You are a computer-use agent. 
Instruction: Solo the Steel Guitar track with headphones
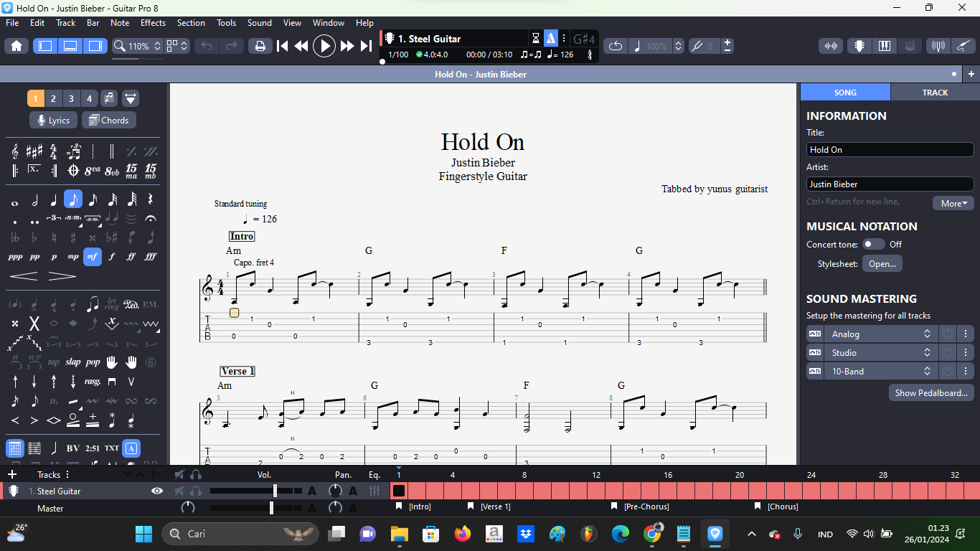click(x=196, y=491)
